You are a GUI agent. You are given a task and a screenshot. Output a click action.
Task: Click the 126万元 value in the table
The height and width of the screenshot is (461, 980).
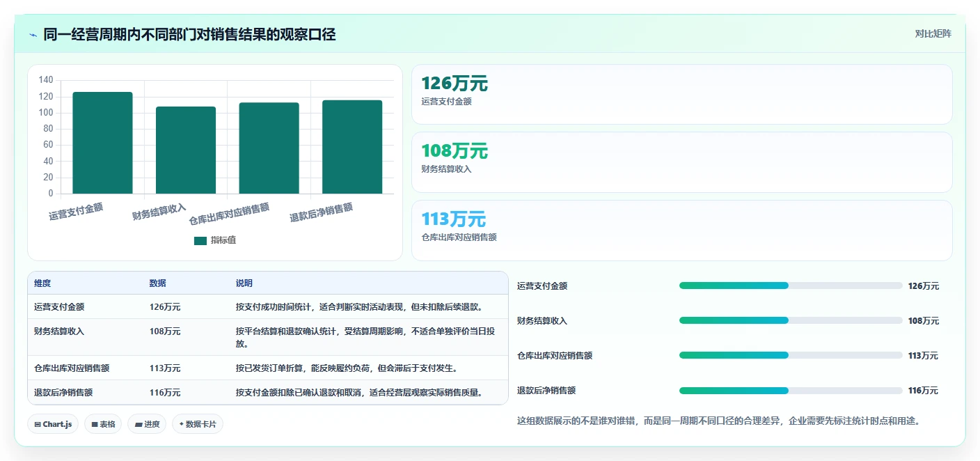pos(165,307)
